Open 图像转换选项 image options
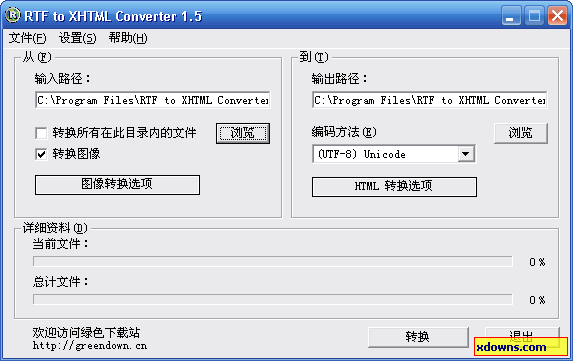Image resolution: width=573 pixels, height=361 pixels. (x=117, y=185)
